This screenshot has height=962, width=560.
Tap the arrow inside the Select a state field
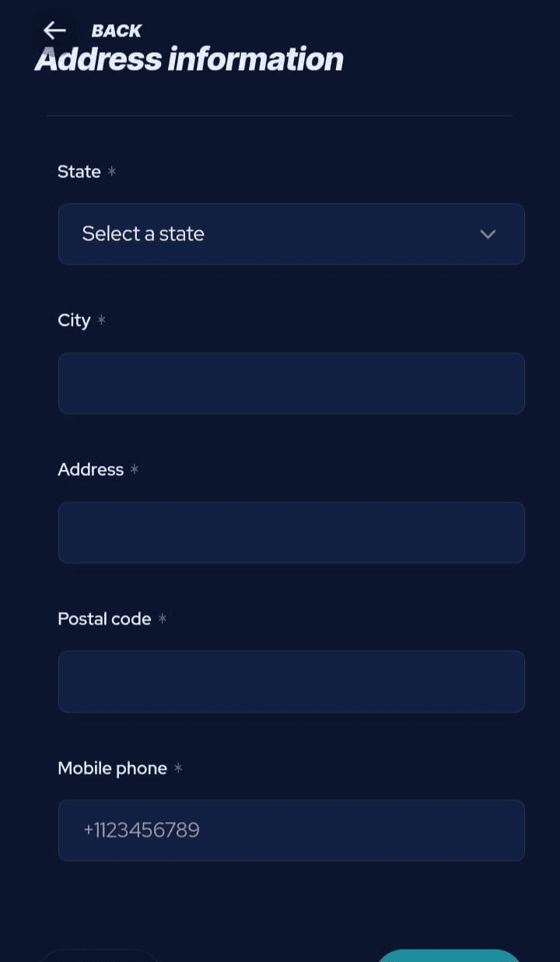pyautogui.click(x=488, y=234)
